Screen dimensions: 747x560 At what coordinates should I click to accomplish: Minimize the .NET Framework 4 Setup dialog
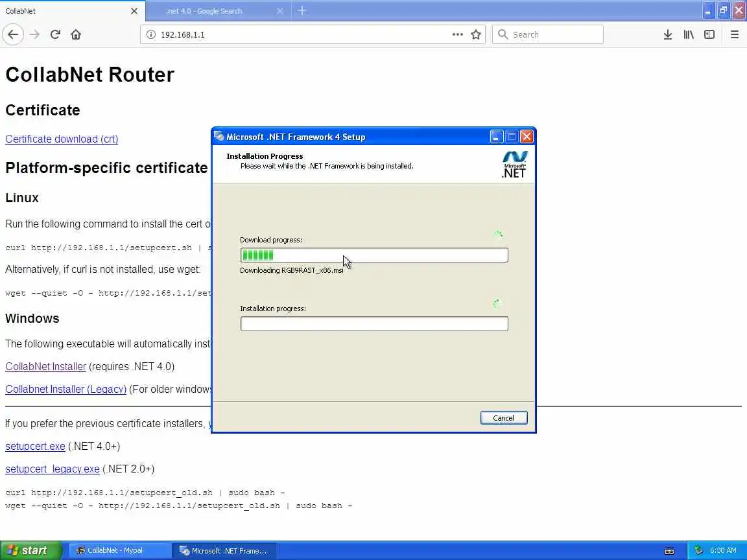(x=497, y=137)
